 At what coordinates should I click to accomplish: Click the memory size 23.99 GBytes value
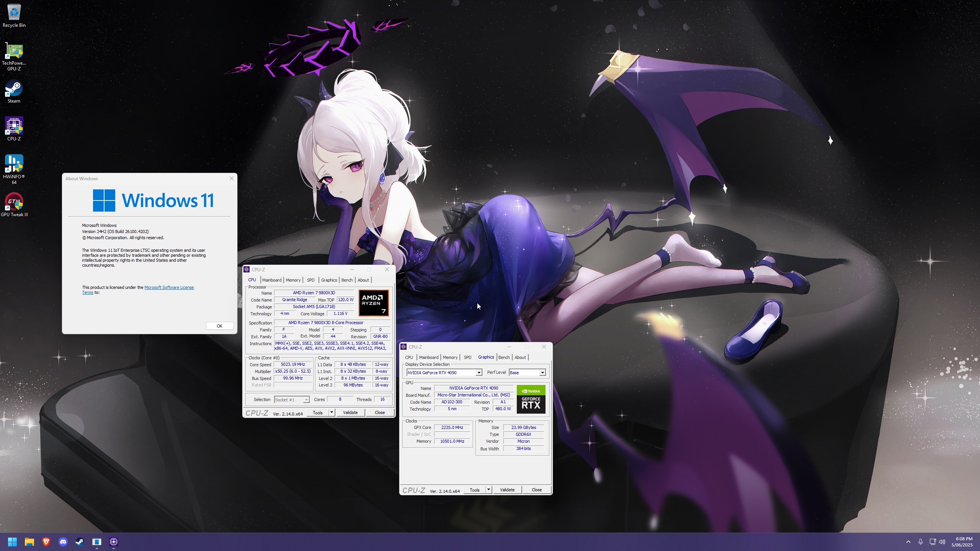click(x=524, y=428)
